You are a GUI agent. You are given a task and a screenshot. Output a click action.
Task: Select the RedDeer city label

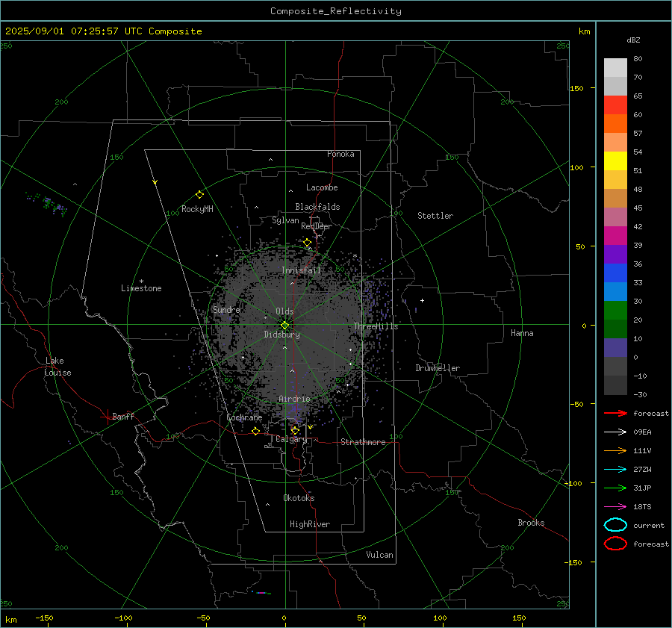pos(317,226)
